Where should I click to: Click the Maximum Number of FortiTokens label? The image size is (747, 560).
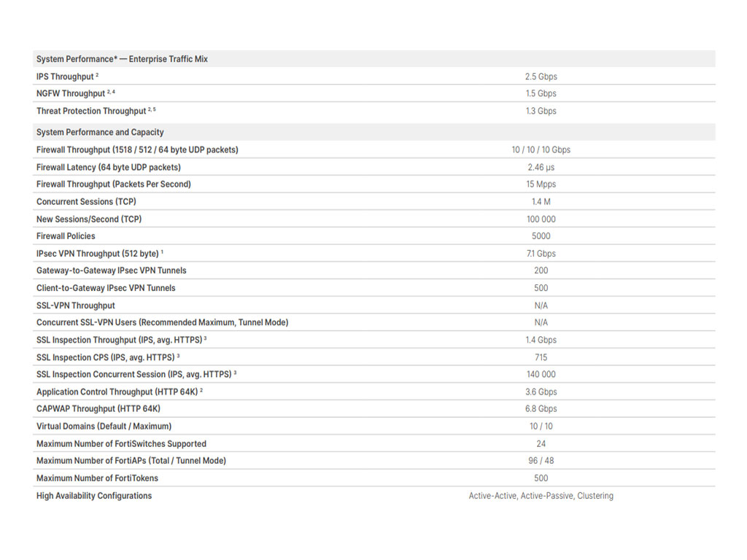point(97,478)
